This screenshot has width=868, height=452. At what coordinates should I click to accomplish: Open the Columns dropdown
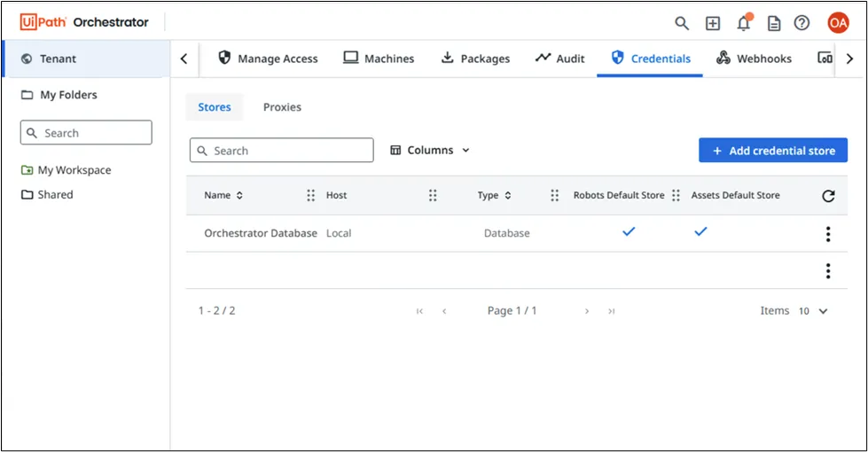430,150
